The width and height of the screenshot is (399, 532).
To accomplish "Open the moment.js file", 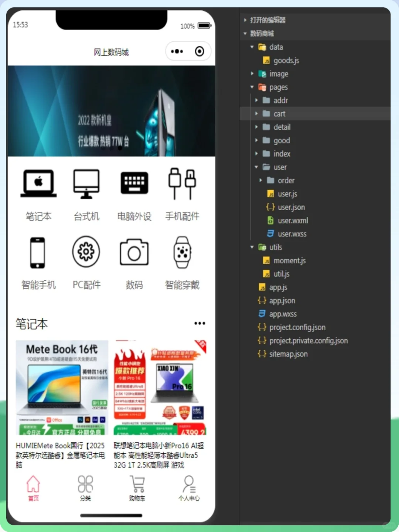I will (289, 260).
